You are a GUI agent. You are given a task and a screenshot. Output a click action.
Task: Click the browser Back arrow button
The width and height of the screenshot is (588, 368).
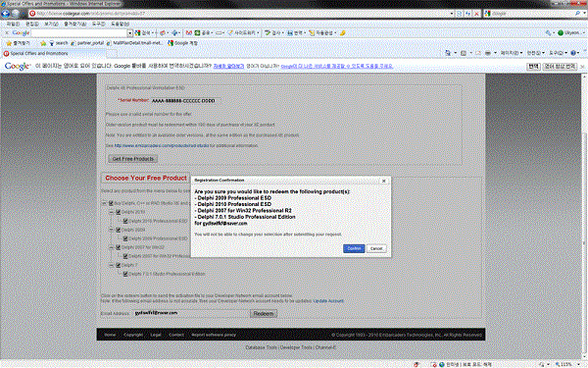(x=6, y=14)
